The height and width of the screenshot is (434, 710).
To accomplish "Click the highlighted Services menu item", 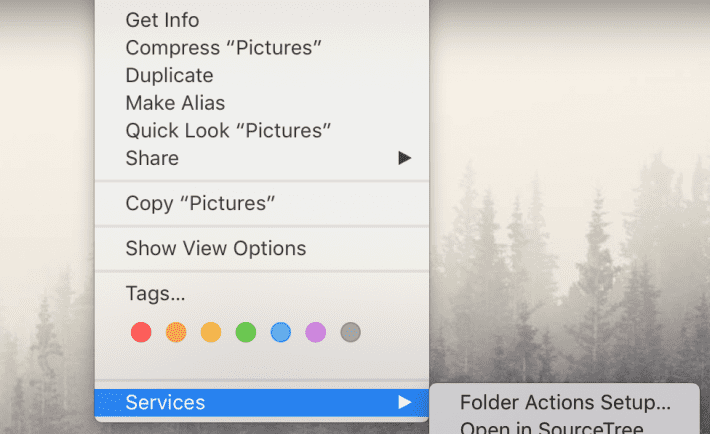I will pos(165,403).
